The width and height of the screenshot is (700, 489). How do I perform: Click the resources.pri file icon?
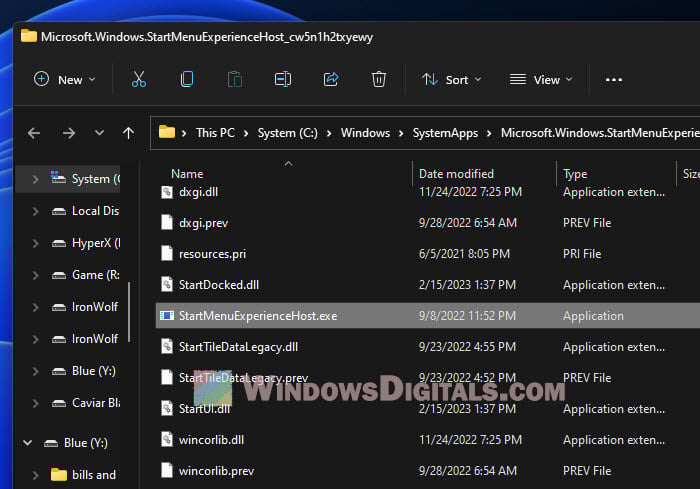click(167, 253)
